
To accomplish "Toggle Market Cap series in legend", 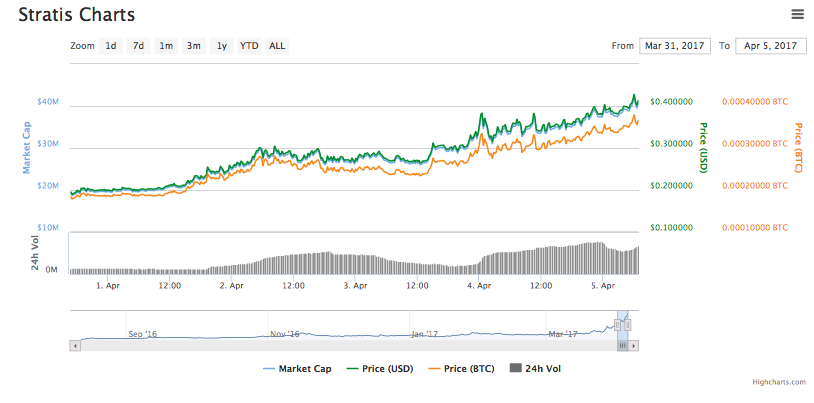I will click(x=297, y=369).
